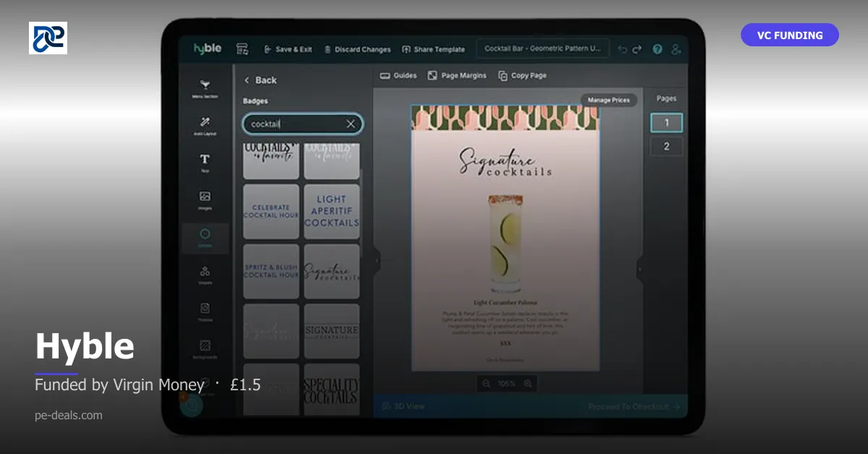Choose the Spritz & Blush Cocktail Hour badge
This screenshot has width=868, height=454.
(x=271, y=272)
